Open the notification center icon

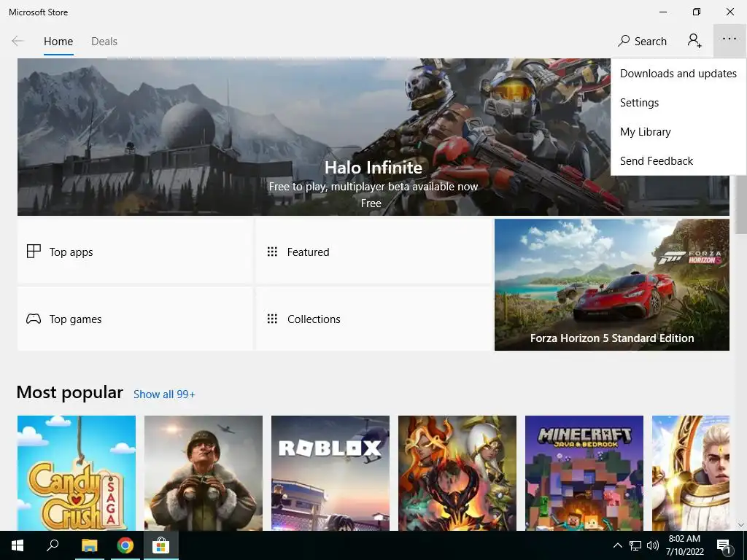pos(724,546)
